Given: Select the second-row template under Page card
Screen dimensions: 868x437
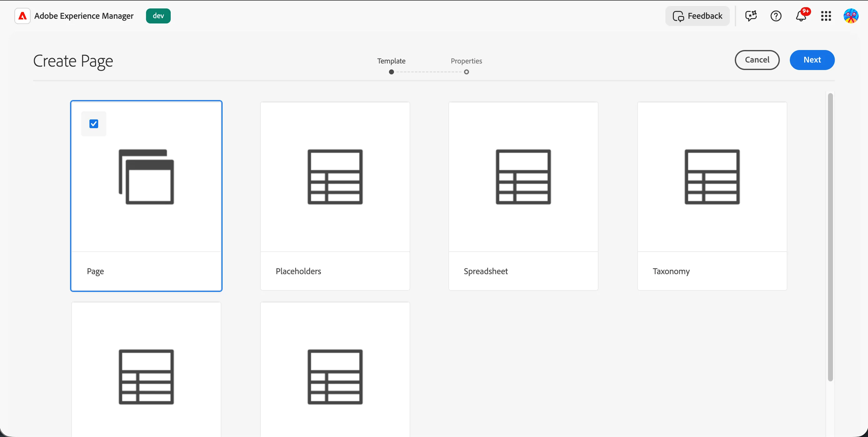Looking at the screenshot, I should [x=146, y=369].
